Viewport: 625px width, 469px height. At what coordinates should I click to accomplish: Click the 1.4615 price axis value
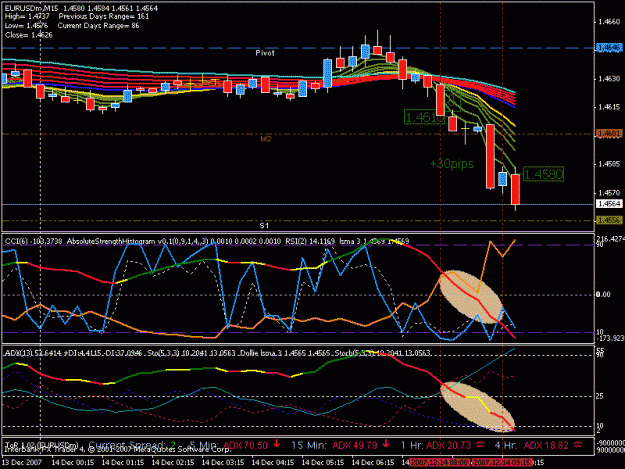tap(609, 107)
